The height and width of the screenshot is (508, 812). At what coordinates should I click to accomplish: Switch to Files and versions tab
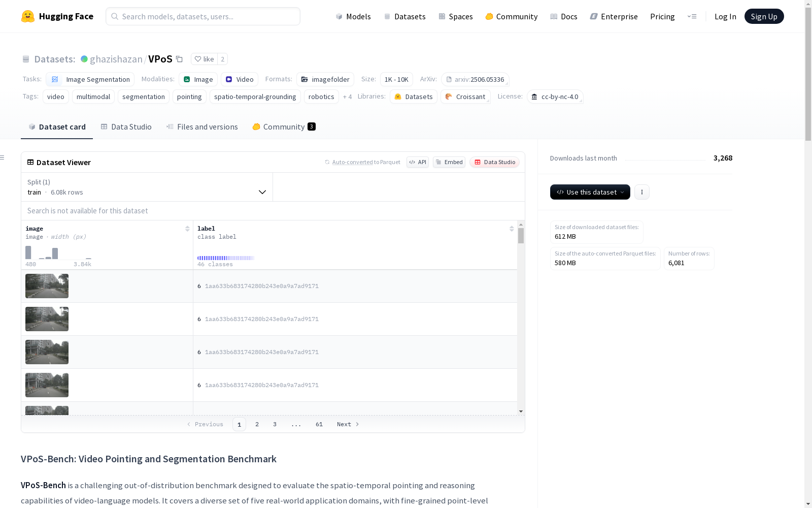point(202,127)
